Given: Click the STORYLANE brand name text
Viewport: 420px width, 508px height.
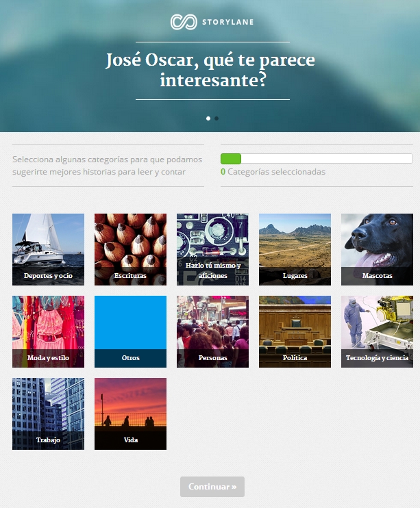Looking at the screenshot, I should coord(227,23).
